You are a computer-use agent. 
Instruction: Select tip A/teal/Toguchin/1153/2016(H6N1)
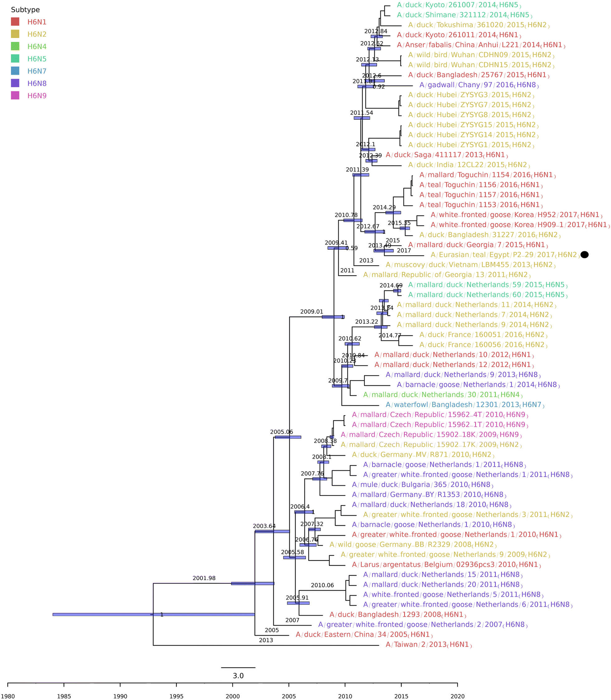pos(481,205)
